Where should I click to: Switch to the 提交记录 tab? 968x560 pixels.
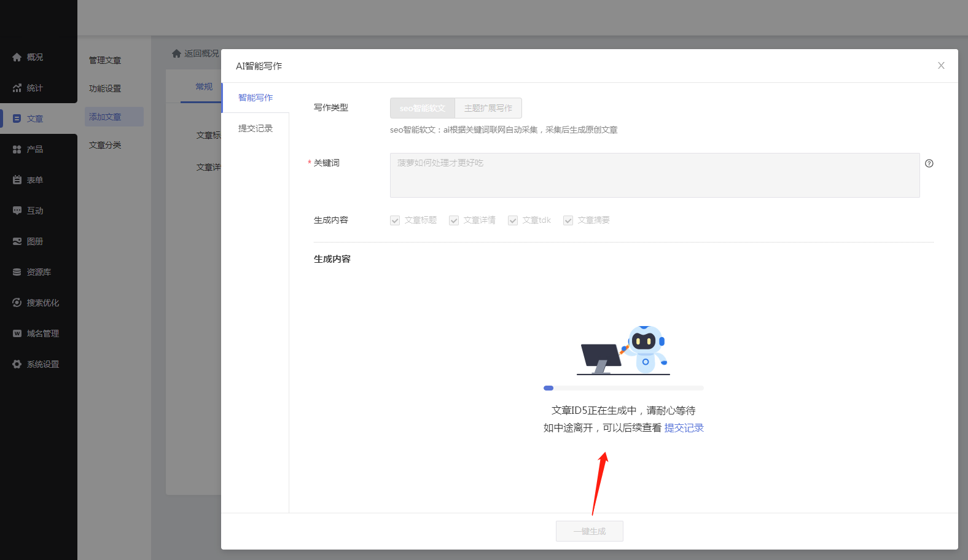point(256,128)
